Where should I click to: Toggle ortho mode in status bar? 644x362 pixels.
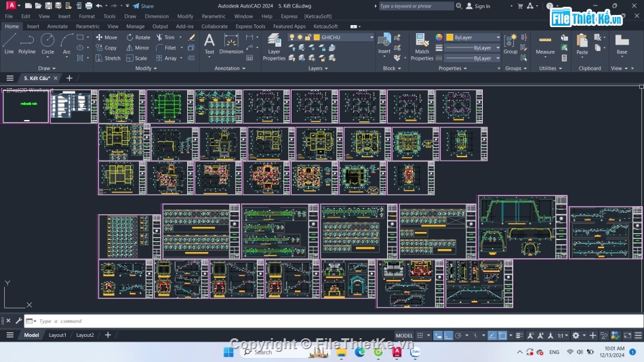pyautogui.click(x=448, y=336)
